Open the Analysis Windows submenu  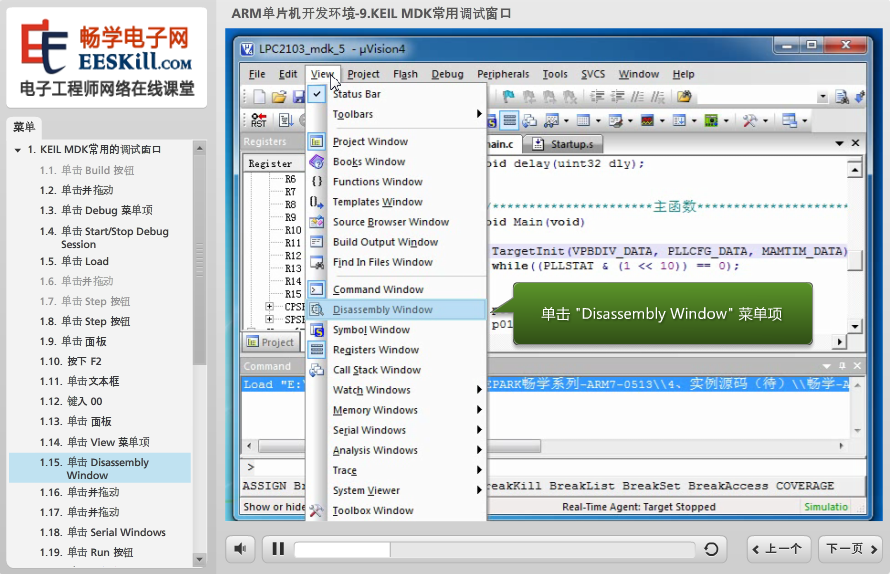479,450
